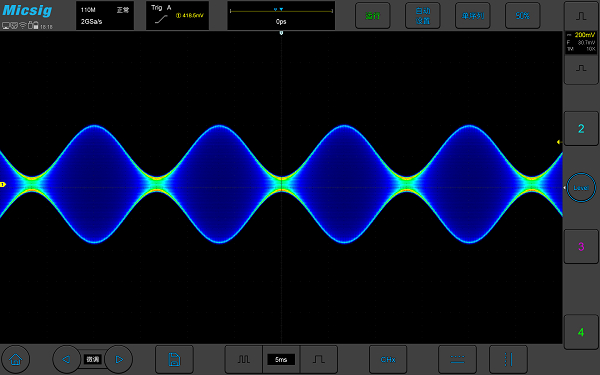Toggle channel 3 on
600x375 pixels.
click(581, 246)
